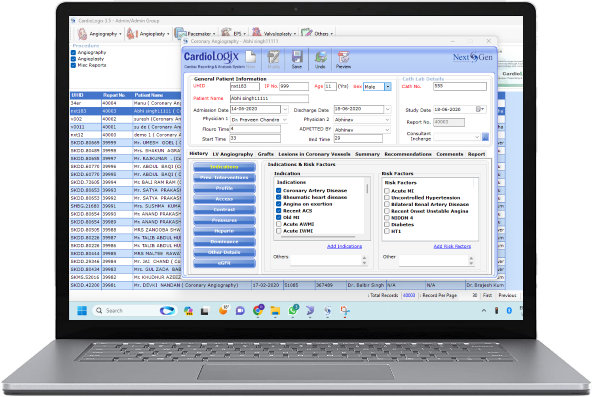The height and width of the screenshot is (397, 592).
Task: Click the Windows Start icon
Action: pos(82,311)
